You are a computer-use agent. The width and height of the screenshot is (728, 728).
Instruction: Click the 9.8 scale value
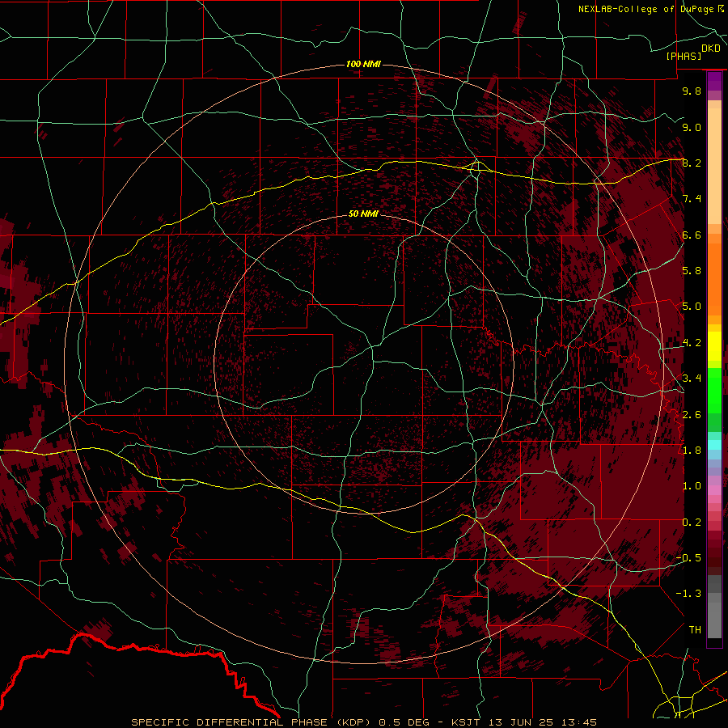692,91
